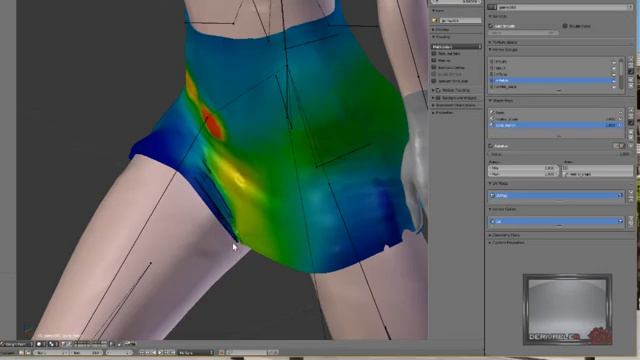Move highlighted vertex group up in list
The width and height of the screenshot is (640, 360).
pos(631,80)
